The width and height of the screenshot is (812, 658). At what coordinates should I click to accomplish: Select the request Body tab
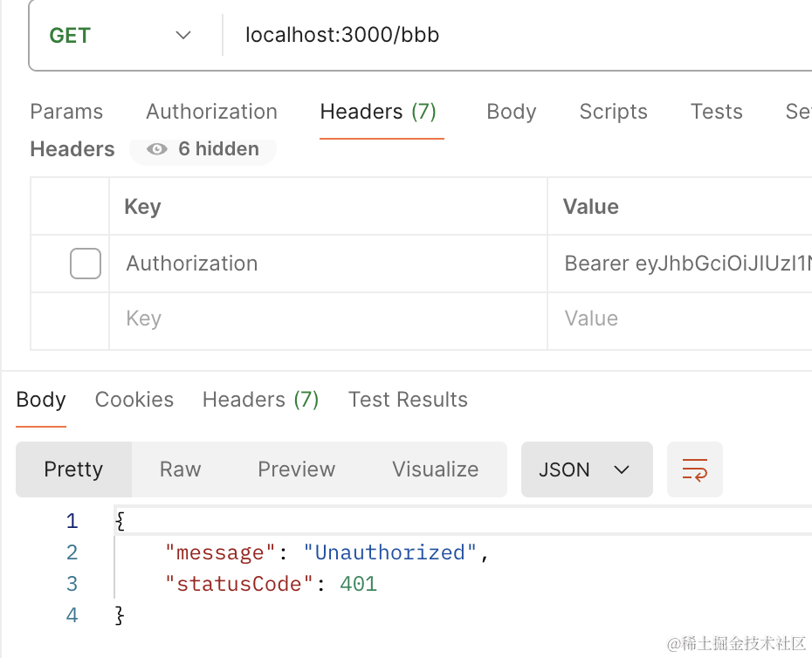511,112
